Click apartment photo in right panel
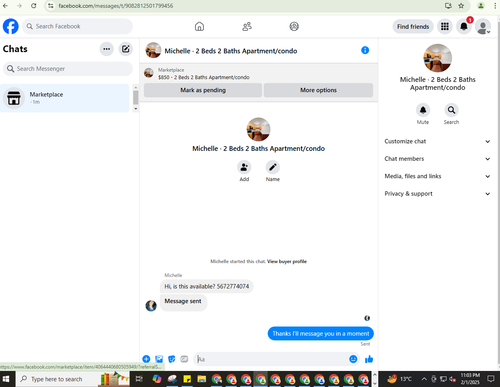Screen dimensions: 500x387 (437, 58)
